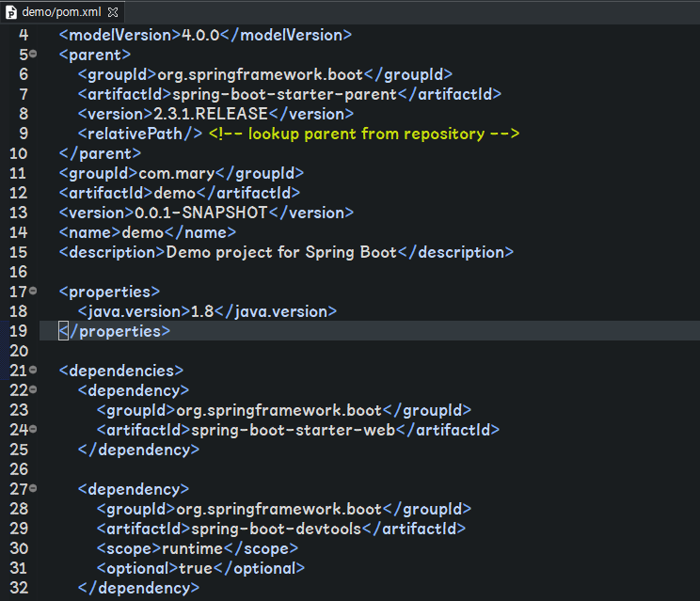
Task: Click line number 16 in gutter
Action: 18,272
